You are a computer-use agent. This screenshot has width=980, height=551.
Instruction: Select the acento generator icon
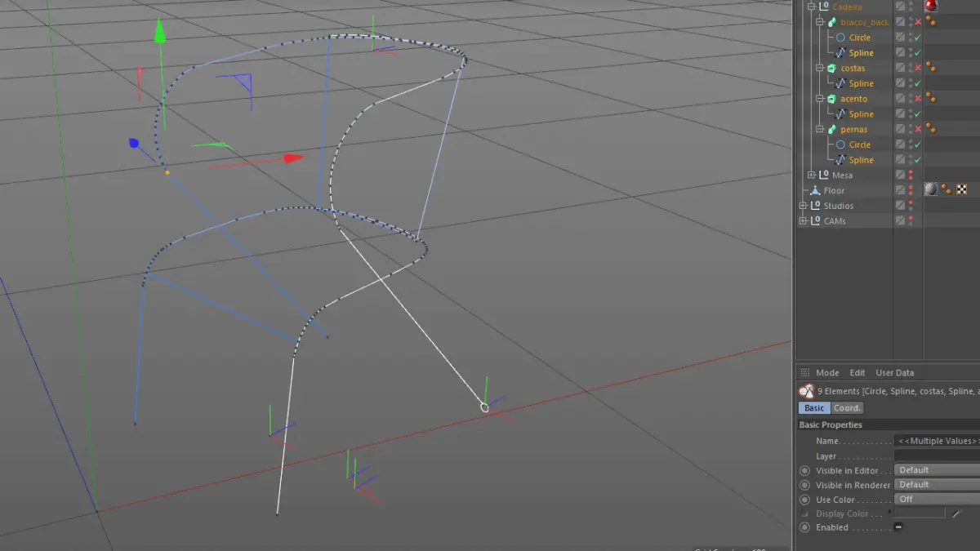click(x=831, y=99)
